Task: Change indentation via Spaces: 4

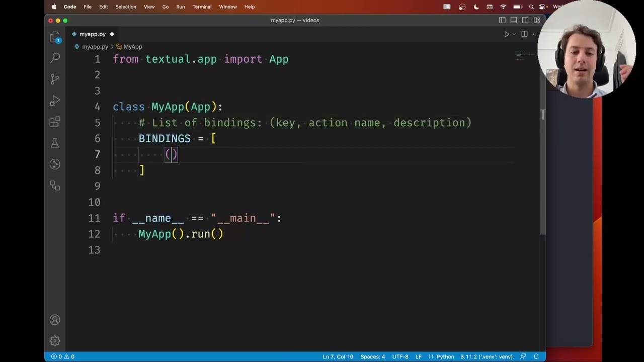Action: [x=372, y=356]
